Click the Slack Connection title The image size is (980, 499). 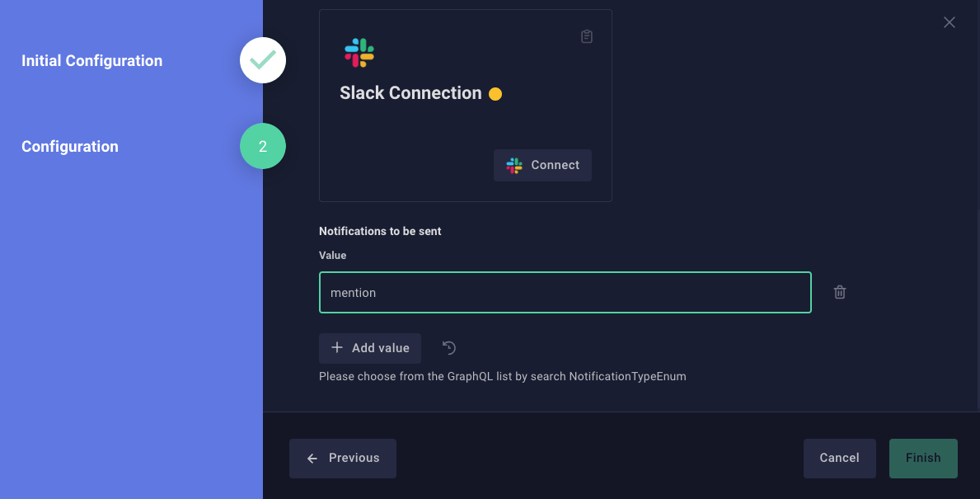click(410, 93)
